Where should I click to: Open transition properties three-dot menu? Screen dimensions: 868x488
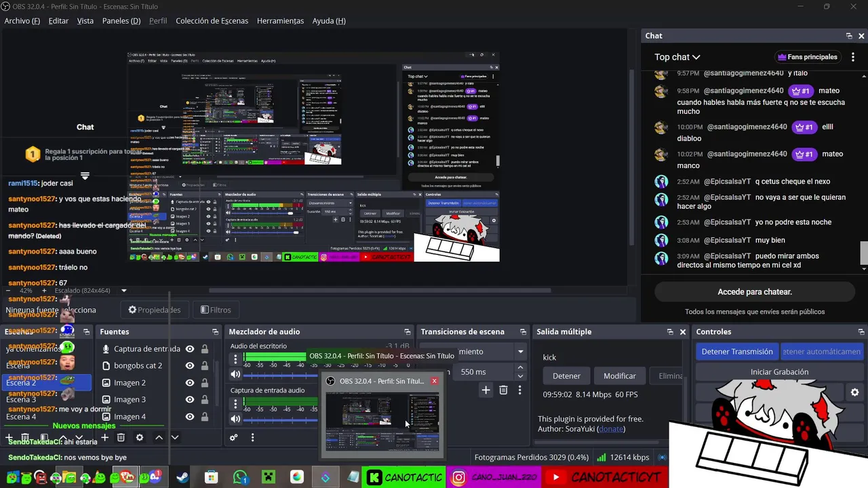[519, 390]
